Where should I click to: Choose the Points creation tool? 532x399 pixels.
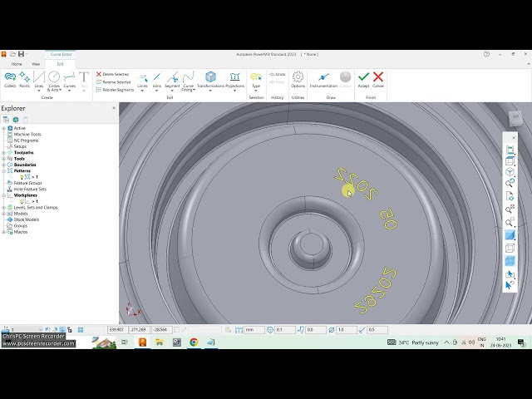coord(24,80)
